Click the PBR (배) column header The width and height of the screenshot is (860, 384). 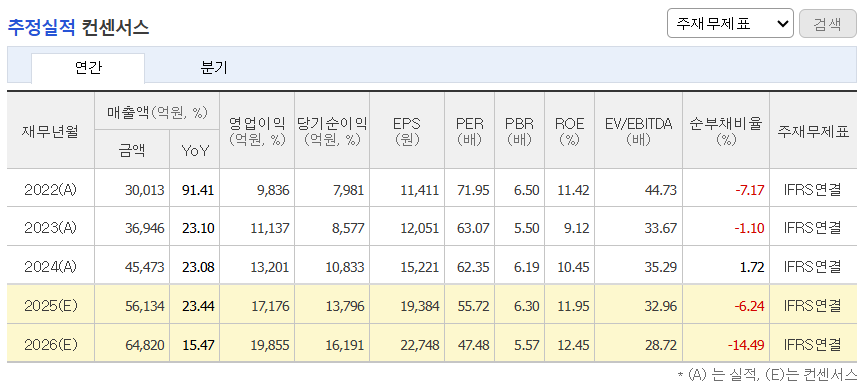(x=519, y=131)
